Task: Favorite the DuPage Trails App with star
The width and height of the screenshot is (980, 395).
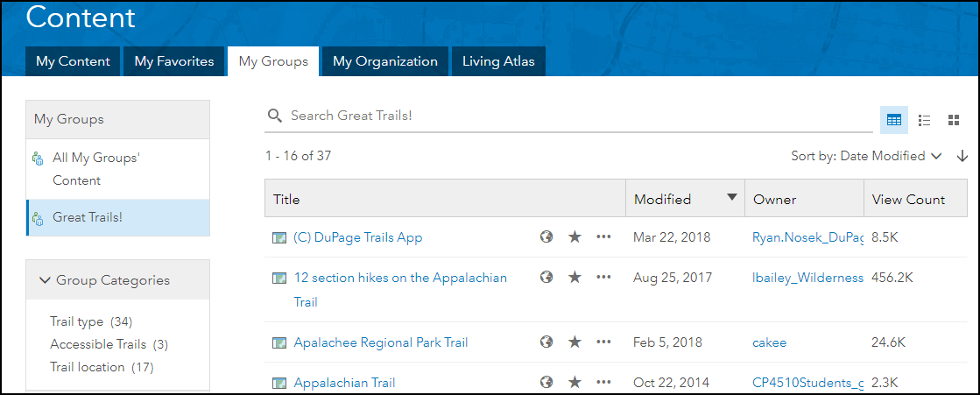Action: (x=575, y=237)
